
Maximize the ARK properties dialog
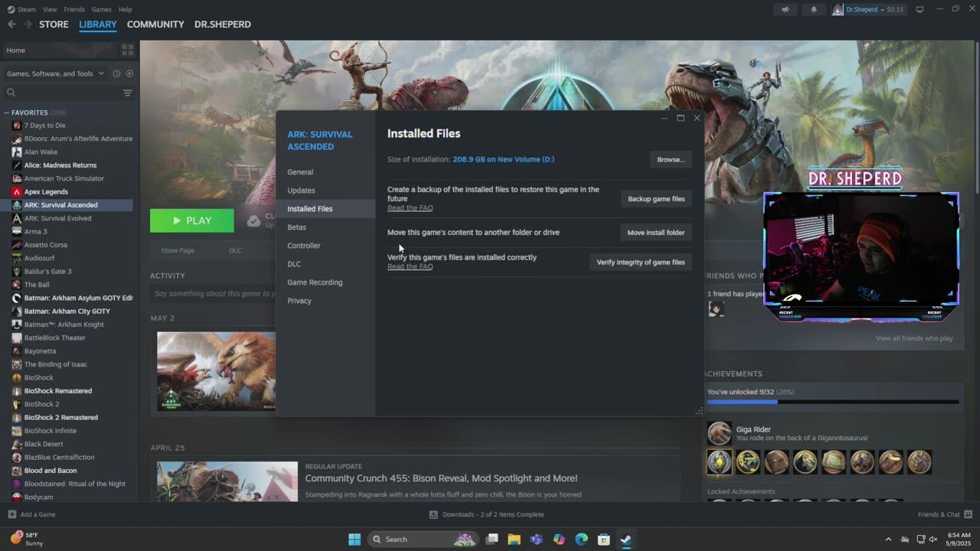tap(680, 118)
